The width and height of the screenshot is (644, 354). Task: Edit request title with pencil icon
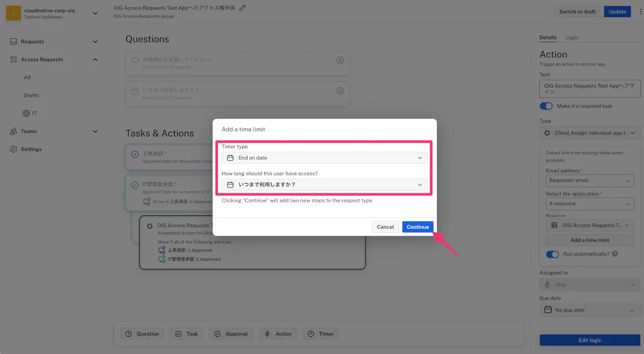click(x=243, y=8)
